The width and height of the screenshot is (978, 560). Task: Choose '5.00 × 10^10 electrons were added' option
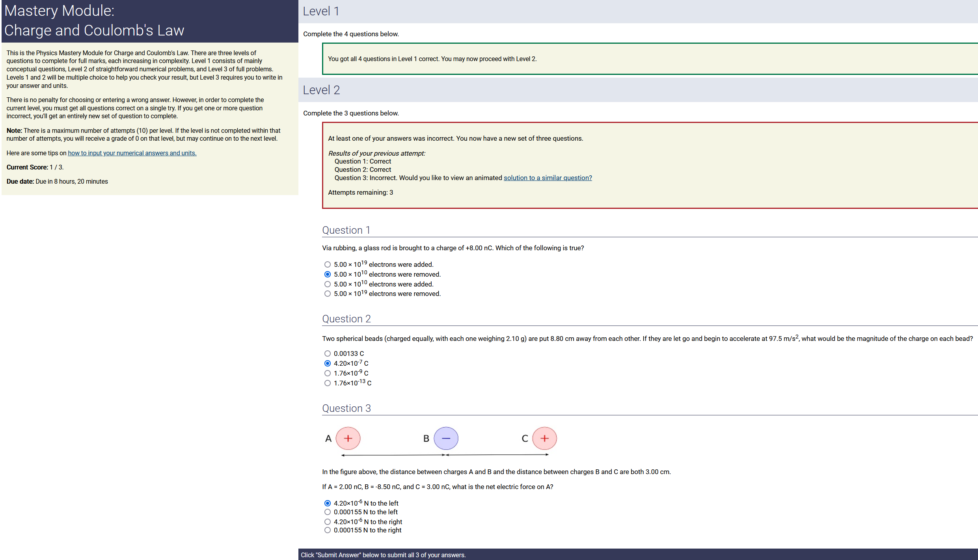tap(327, 284)
